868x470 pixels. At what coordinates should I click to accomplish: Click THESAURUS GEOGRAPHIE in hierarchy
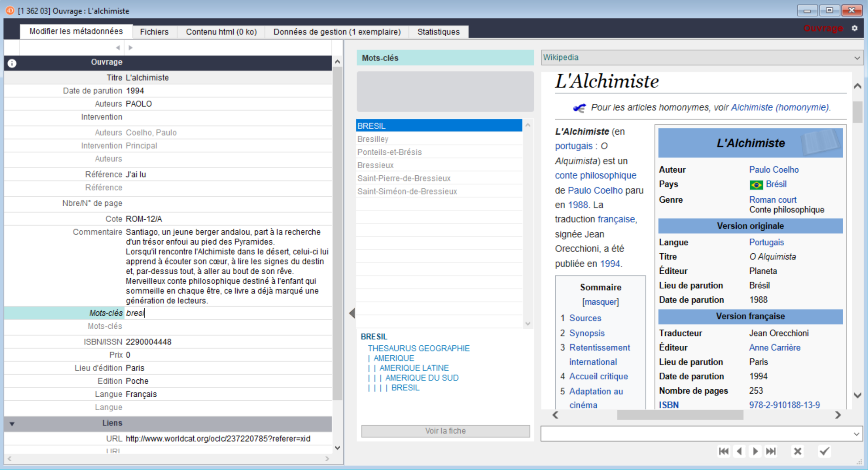(x=418, y=348)
